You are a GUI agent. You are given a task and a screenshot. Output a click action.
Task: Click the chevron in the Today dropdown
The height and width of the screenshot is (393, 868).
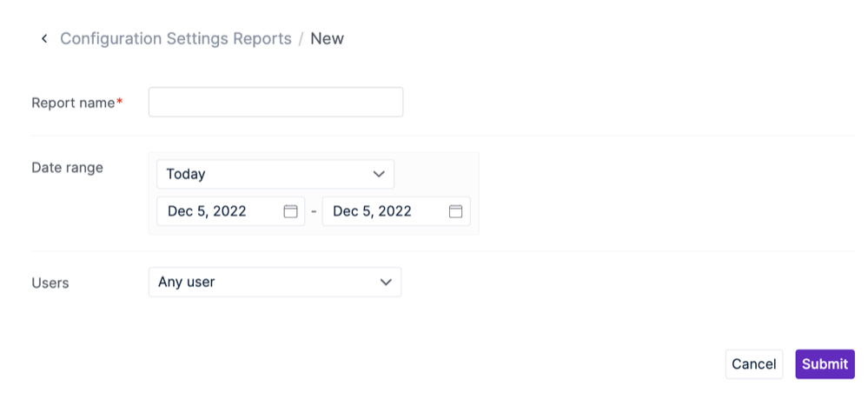point(379,174)
